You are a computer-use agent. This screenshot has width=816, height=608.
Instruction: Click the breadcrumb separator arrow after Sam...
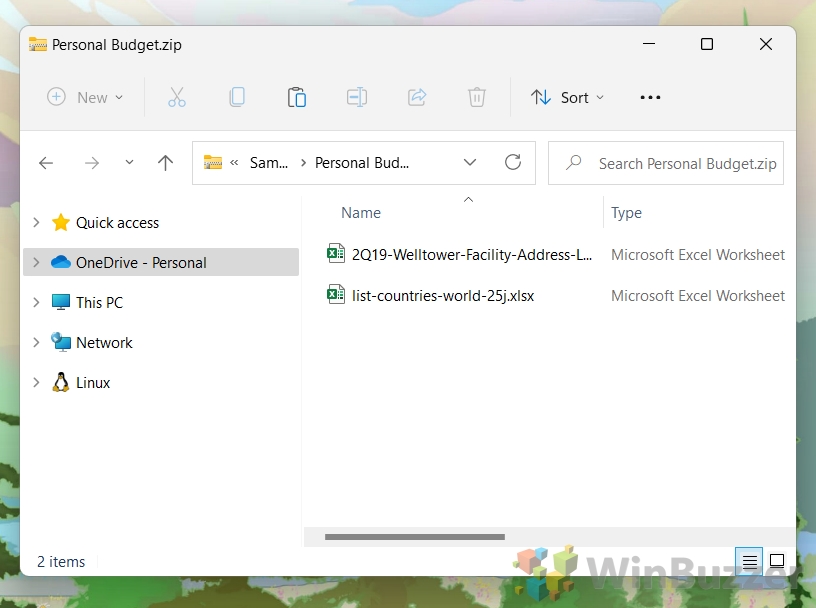(x=303, y=163)
